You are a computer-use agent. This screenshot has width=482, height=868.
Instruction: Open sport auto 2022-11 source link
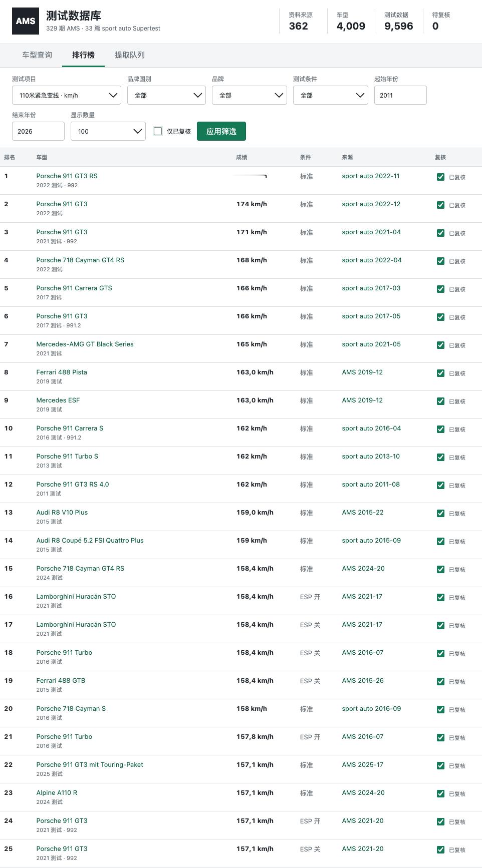point(371,176)
